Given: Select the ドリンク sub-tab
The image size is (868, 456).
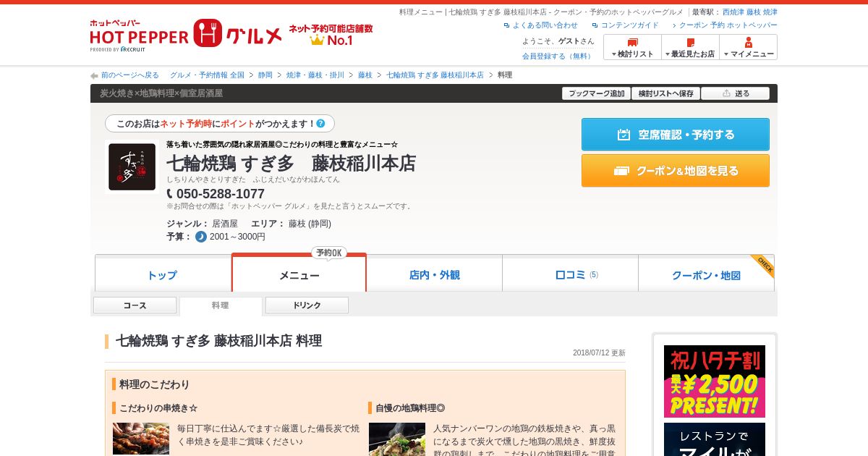Looking at the screenshot, I should pos(307,305).
